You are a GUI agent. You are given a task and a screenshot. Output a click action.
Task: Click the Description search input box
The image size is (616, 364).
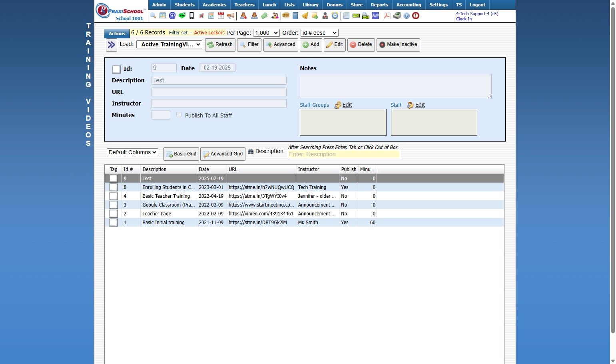pyautogui.click(x=344, y=154)
